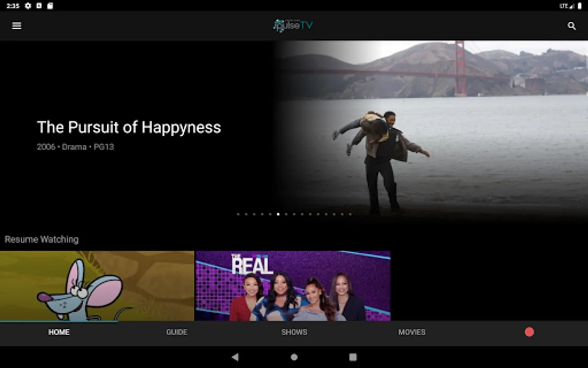Select the last carousel page dot
Image resolution: width=588 pixels, height=368 pixels.
[x=350, y=214]
